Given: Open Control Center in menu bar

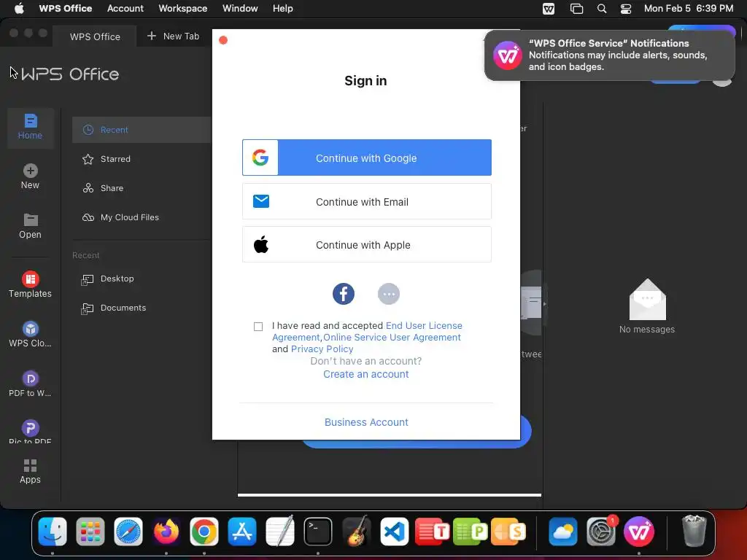Looking at the screenshot, I should [625, 9].
